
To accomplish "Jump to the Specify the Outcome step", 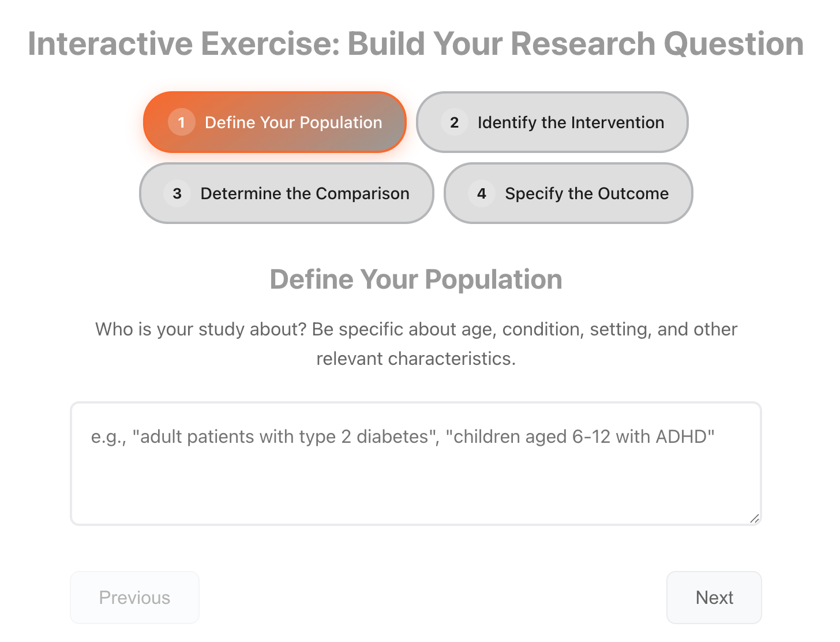I will pyautogui.click(x=568, y=193).
